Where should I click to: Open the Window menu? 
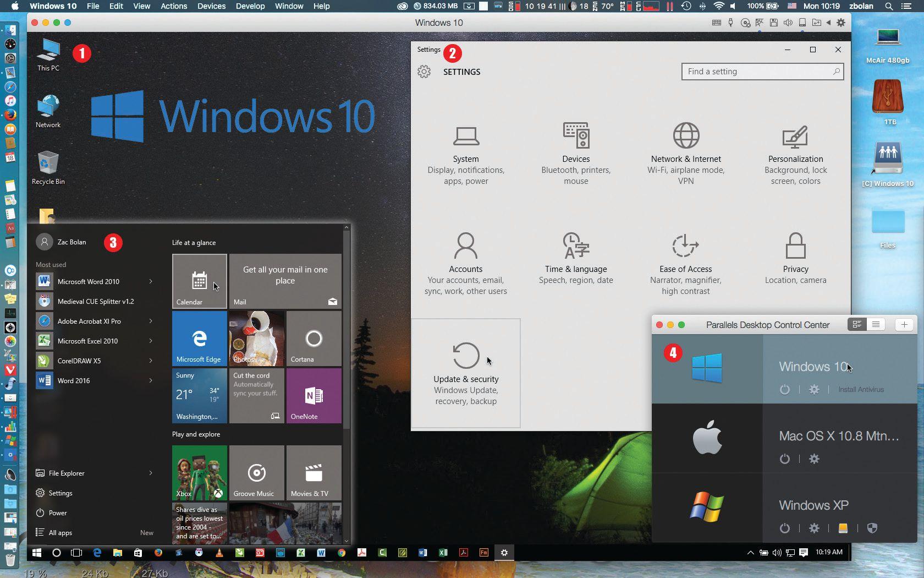coord(289,6)
